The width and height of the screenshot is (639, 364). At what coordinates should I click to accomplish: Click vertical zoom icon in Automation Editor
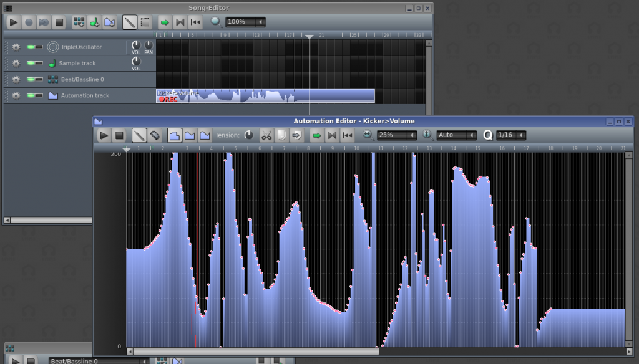pyautogui.click(x=427, y=135)
